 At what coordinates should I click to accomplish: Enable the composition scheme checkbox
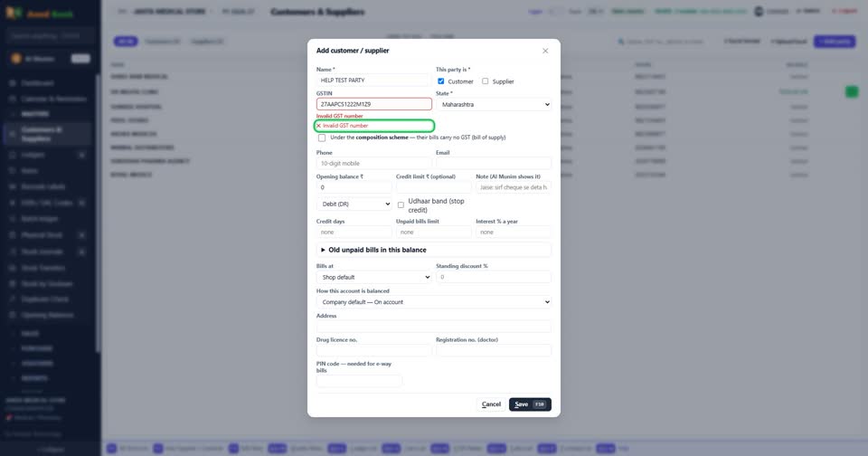coord(322,138)
